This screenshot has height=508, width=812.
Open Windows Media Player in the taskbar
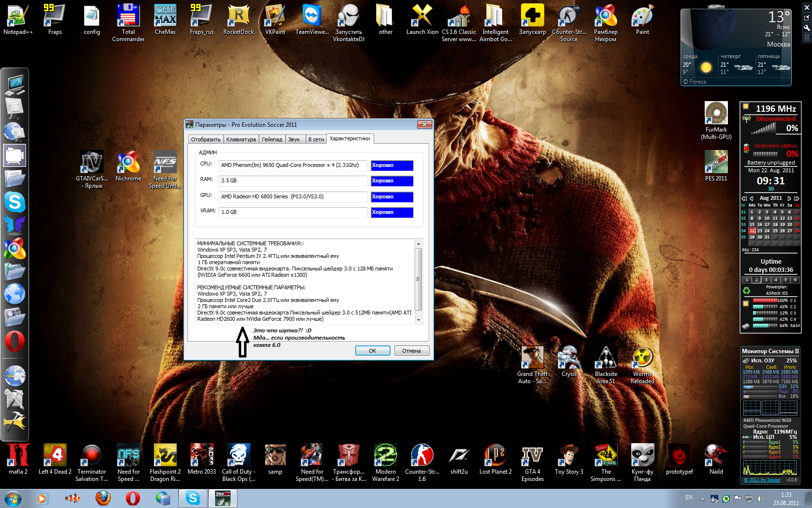42,498
